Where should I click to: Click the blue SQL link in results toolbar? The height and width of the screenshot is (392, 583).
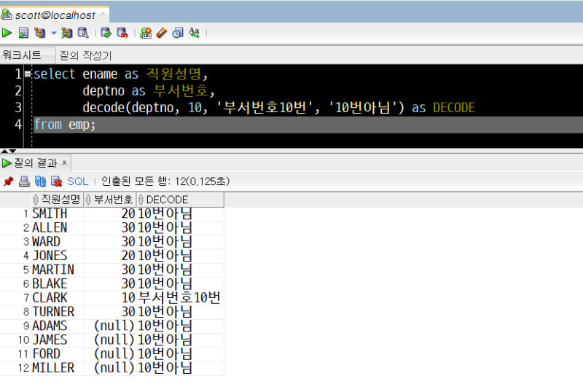tap(78, 181)
